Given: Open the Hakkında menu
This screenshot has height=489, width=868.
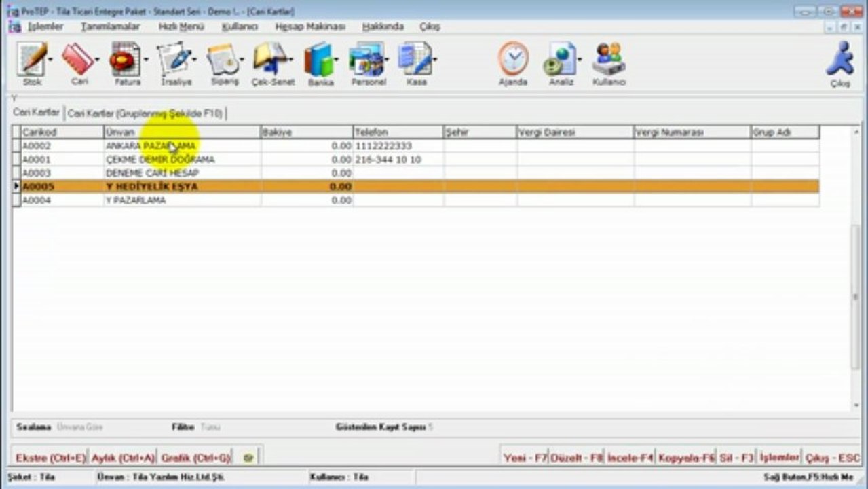Looking at the screenshot, I should point(383,26).
